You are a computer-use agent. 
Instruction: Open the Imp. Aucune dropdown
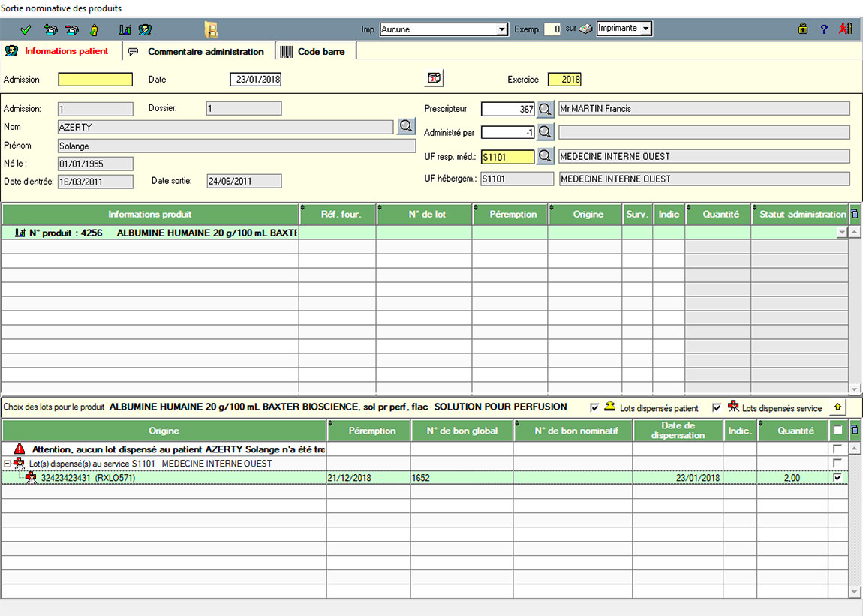502,29
